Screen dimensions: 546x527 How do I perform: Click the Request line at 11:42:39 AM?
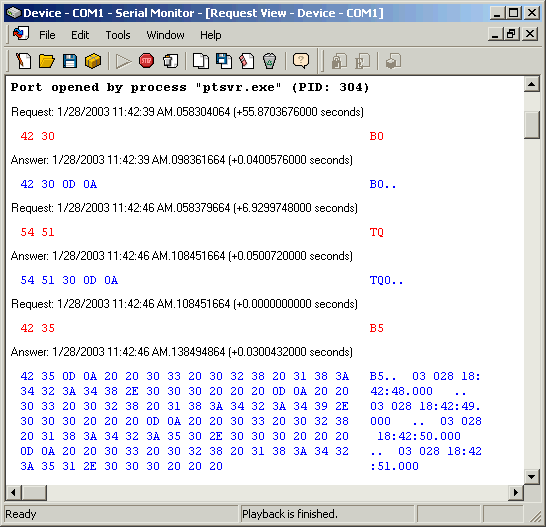[187, 112]
